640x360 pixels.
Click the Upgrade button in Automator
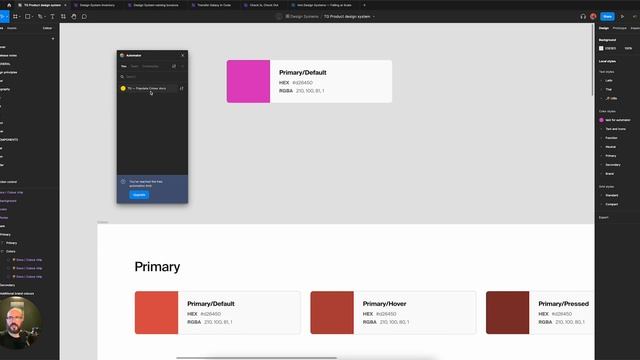[139, 195]
